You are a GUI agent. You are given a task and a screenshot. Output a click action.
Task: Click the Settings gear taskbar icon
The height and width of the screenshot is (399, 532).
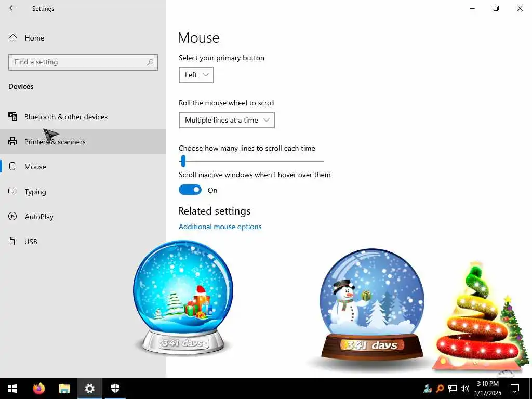coord(89,389)
